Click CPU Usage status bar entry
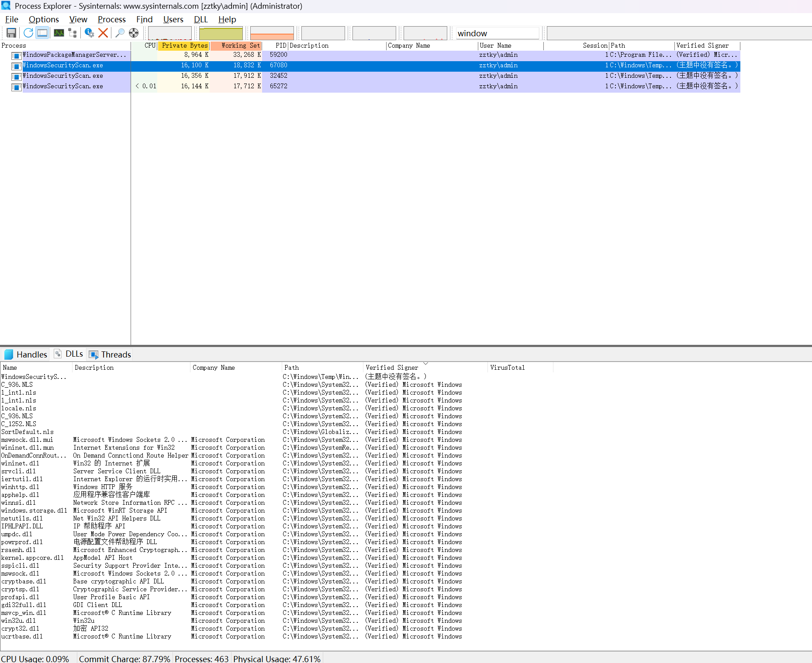812x663 pixels. click(x=35, y=659)
